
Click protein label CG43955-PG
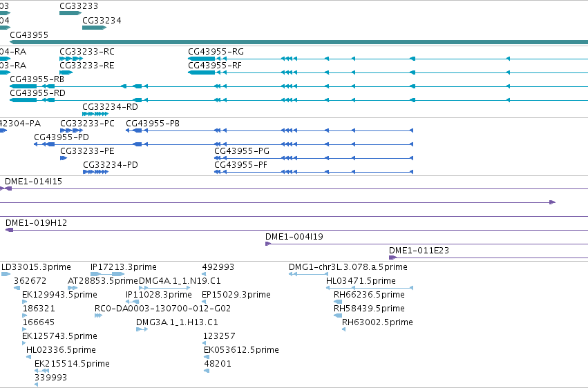(x=242, y=151)
